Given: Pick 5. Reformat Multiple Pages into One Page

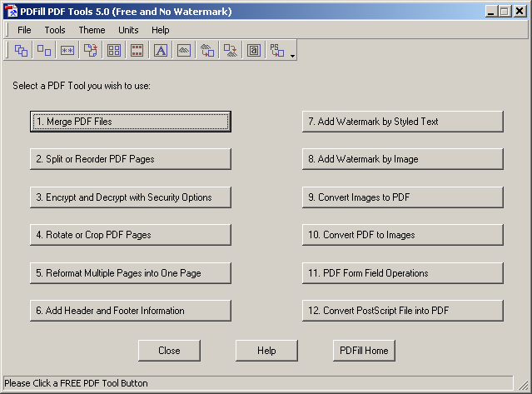Looking at the screenshot, I should click(x=131, y=273).
